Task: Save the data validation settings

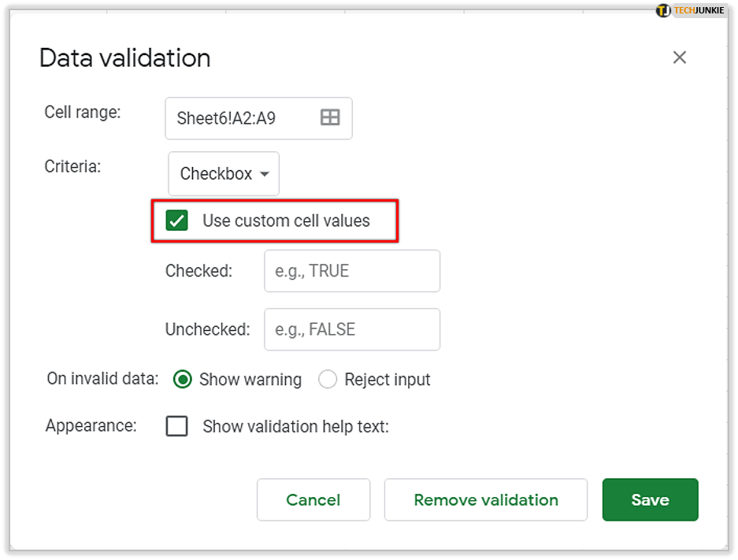Action: click(650, 500)
